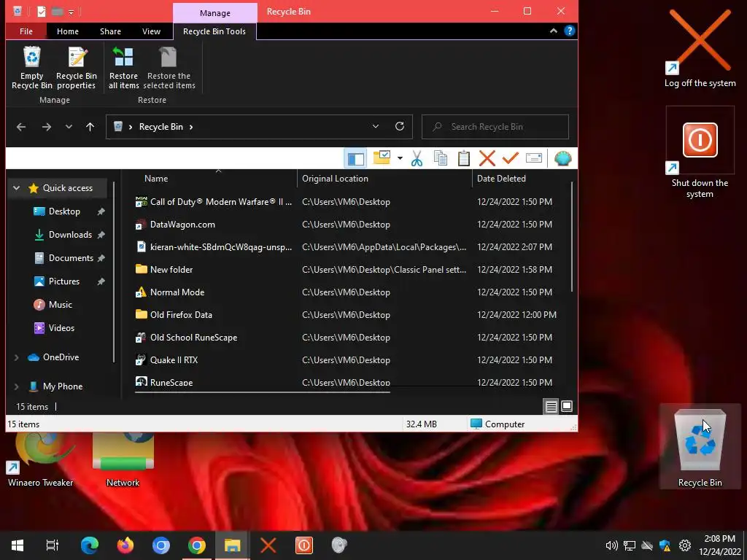The height and width of the screenshot is (560, 747).
Task: Restore all items from the ribbon
Action: 123,68
